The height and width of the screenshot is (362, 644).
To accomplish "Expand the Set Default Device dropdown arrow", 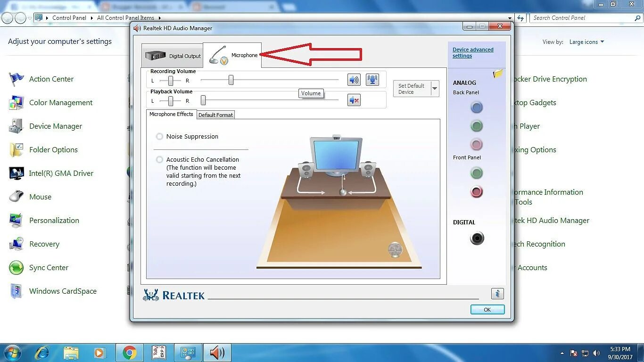I will (435, 89).
